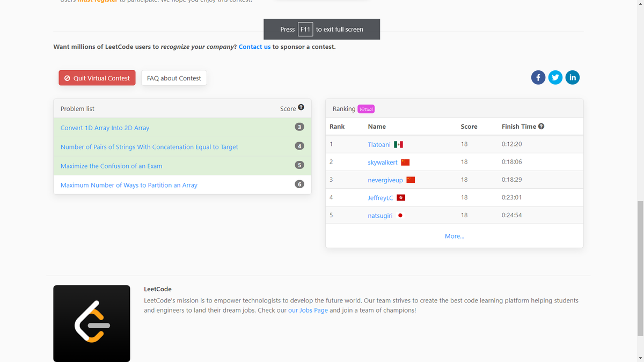The height and width of the screenshot is (362, 644).
Task: Click score badge 4 for second problem
Action: pos(299,146)
